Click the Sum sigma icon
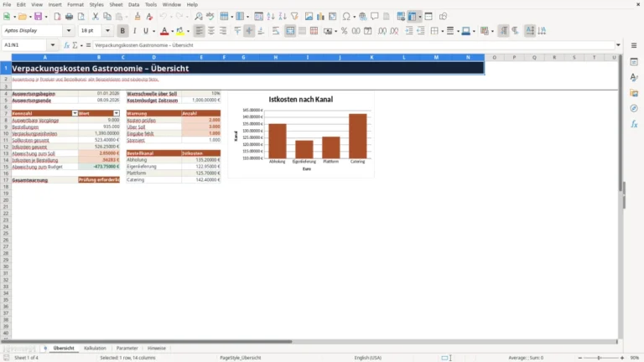This screenshot has height=362, width=644. (75, 45)
